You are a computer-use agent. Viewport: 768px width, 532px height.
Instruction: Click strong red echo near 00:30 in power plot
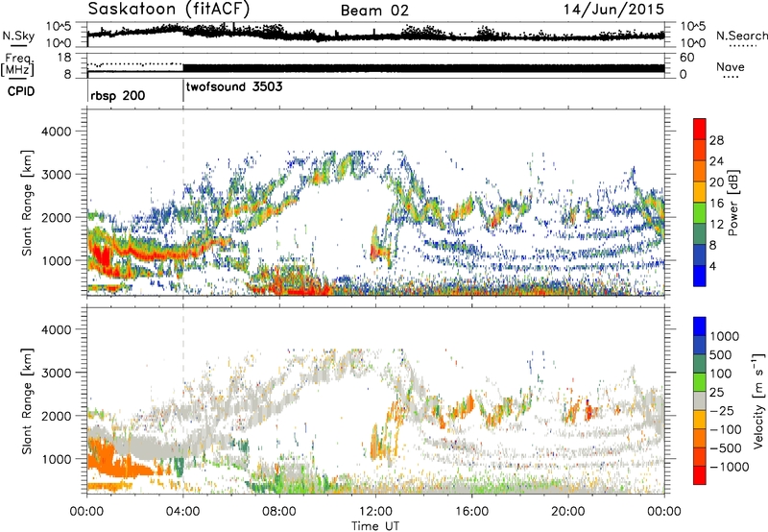coord(101,257)
